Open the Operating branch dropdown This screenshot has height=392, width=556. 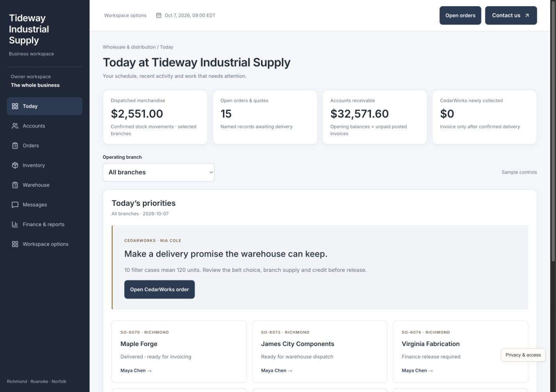pos(158,172)
